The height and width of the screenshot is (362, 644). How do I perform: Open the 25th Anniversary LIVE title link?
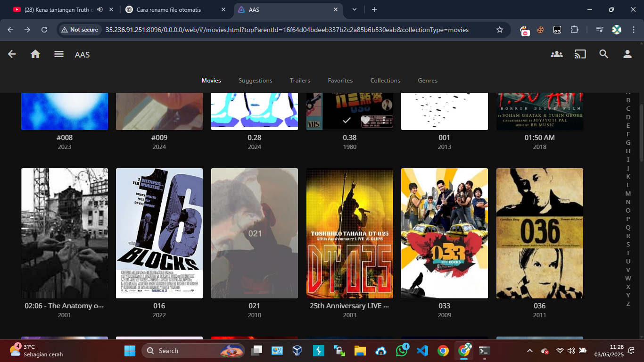click(349, 306)
